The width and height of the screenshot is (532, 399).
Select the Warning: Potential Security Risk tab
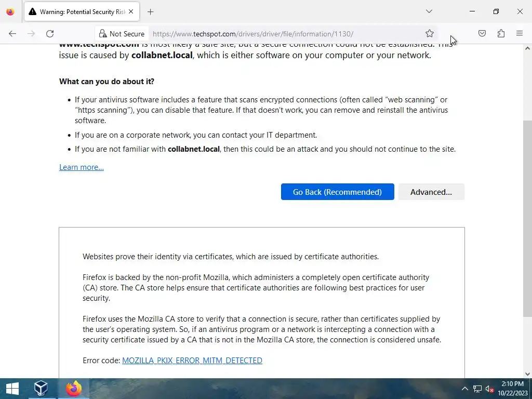pos(82,11)
